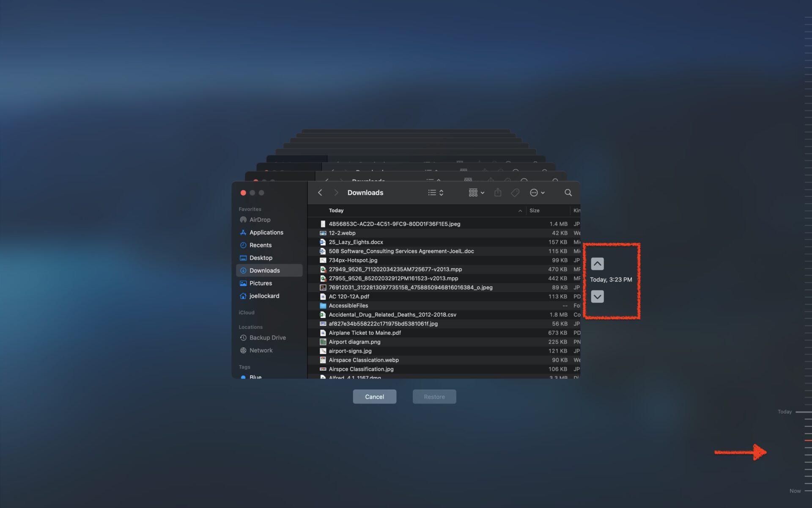
Task: Click the Search icon in the toolbar
Action: [x=568, y=192]
